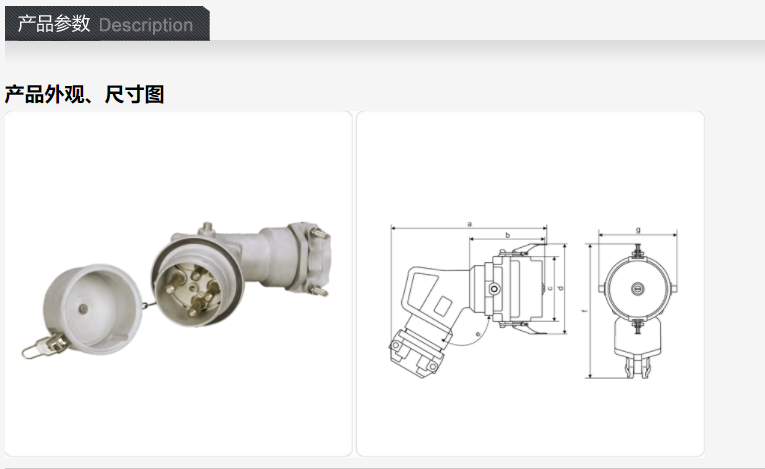This screenshot has width=765, height=469.
Task: Open the 产品参数 Description tab
Action: click(x=107, y=23)
